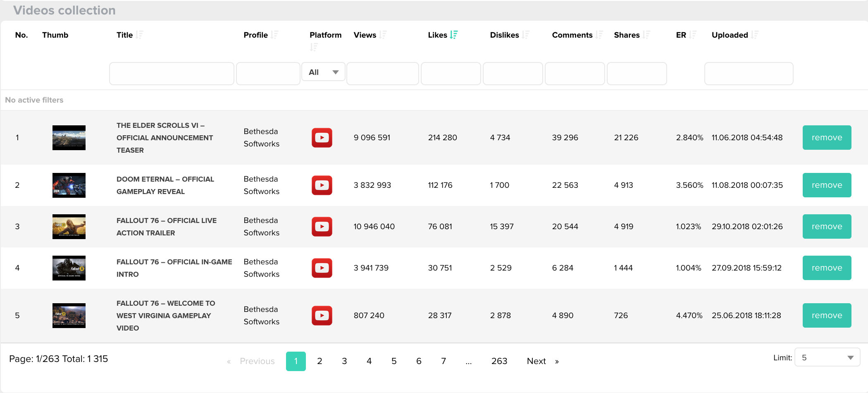Screen dimensions: 868x393
Task: Go to page 5
Action: [x=394, y=361]
